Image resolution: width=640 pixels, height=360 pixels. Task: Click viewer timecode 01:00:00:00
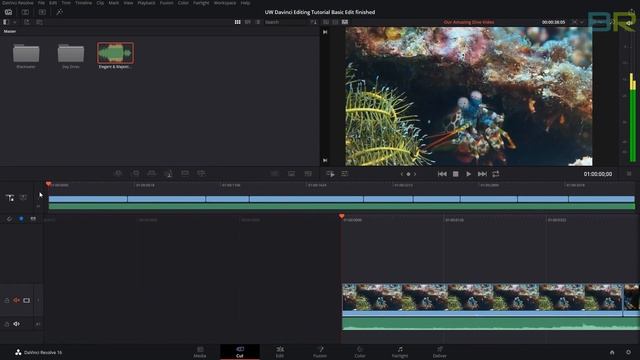(x=598, y=174)
